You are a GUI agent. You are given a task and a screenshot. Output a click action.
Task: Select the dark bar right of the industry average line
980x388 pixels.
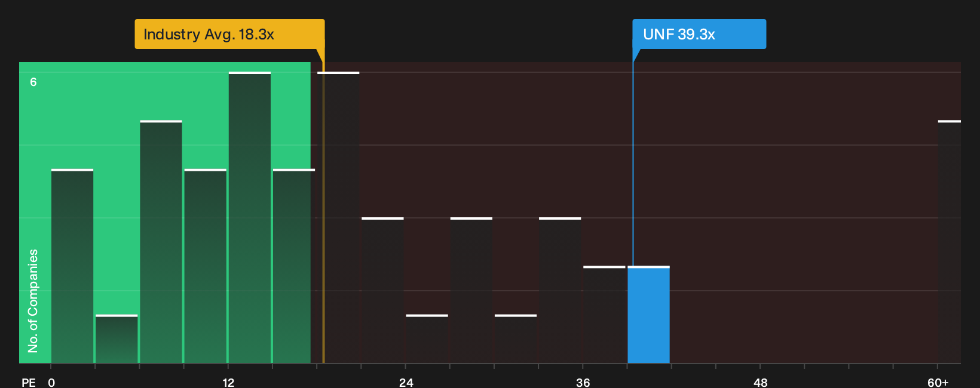pyautogui.click(x=338, y=218)
